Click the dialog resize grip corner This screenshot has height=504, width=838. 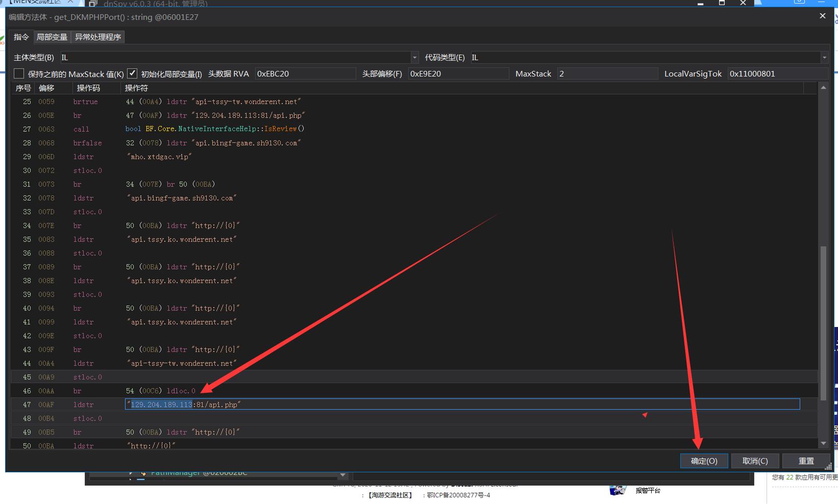(828, 466)
